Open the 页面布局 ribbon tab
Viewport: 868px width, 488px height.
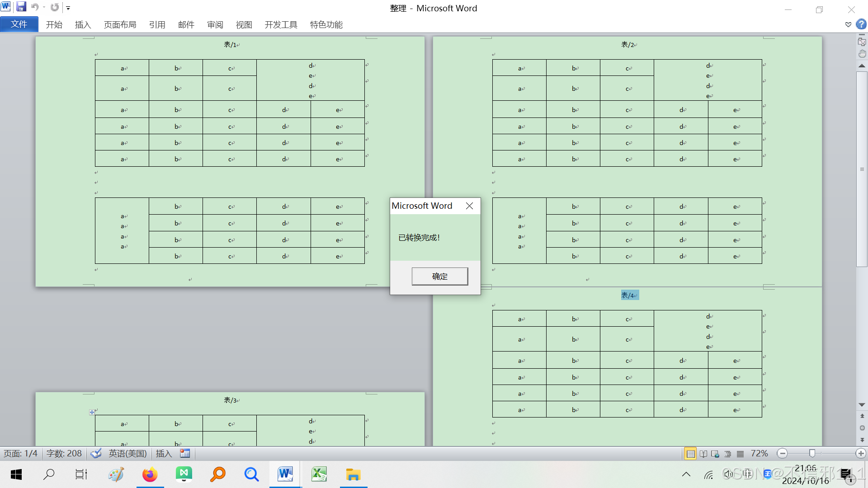[120, 24]
